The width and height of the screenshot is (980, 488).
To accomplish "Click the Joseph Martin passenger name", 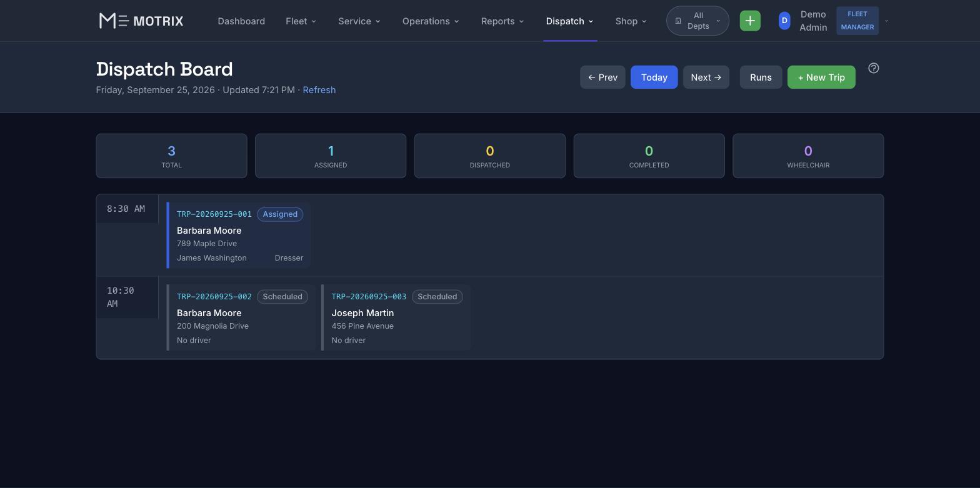I will coord(362,313).
